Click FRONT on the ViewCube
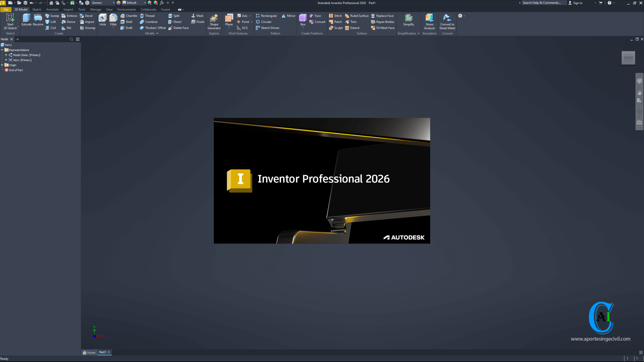This screenshot has width=644, height=362. 628,58
